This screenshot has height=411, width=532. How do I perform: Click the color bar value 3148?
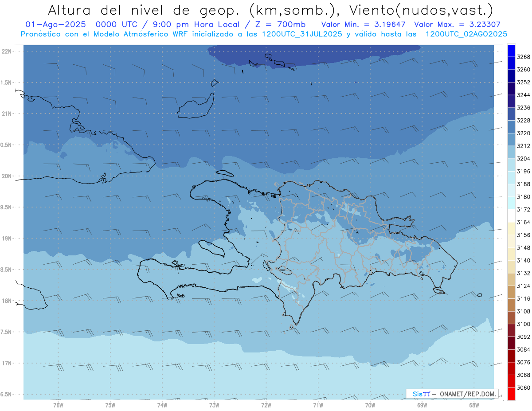pyautogui.click(x=524, y=248)
